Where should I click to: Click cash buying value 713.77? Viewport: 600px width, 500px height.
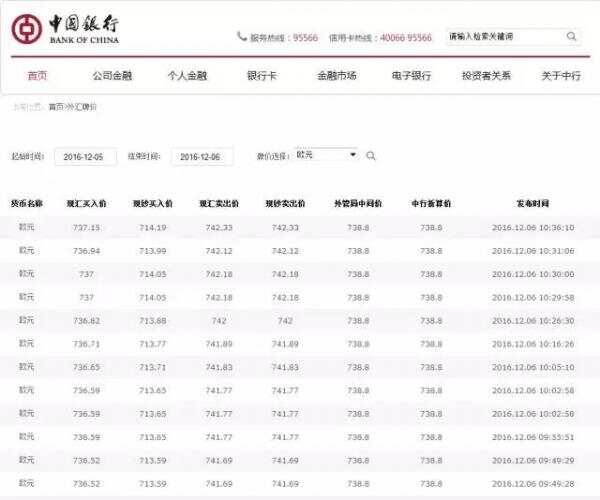click(153, 344)
